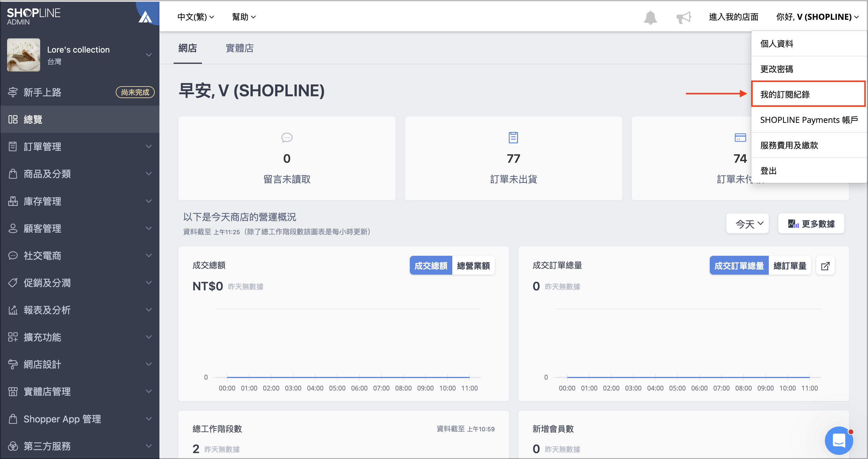Click the 更多數據 button

[x=811, y=224]
